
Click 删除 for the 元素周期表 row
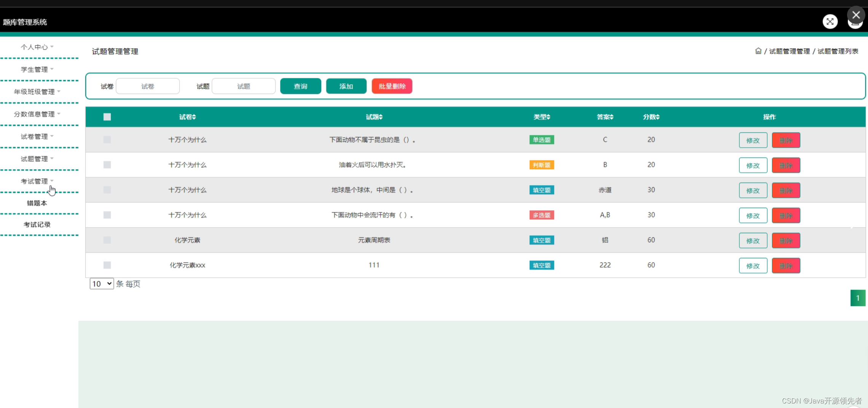click(786, 241)
